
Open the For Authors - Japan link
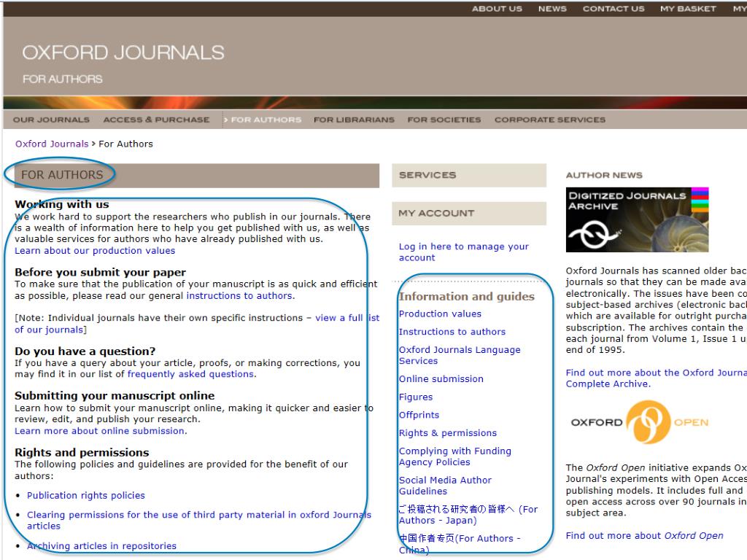point(468,515)
